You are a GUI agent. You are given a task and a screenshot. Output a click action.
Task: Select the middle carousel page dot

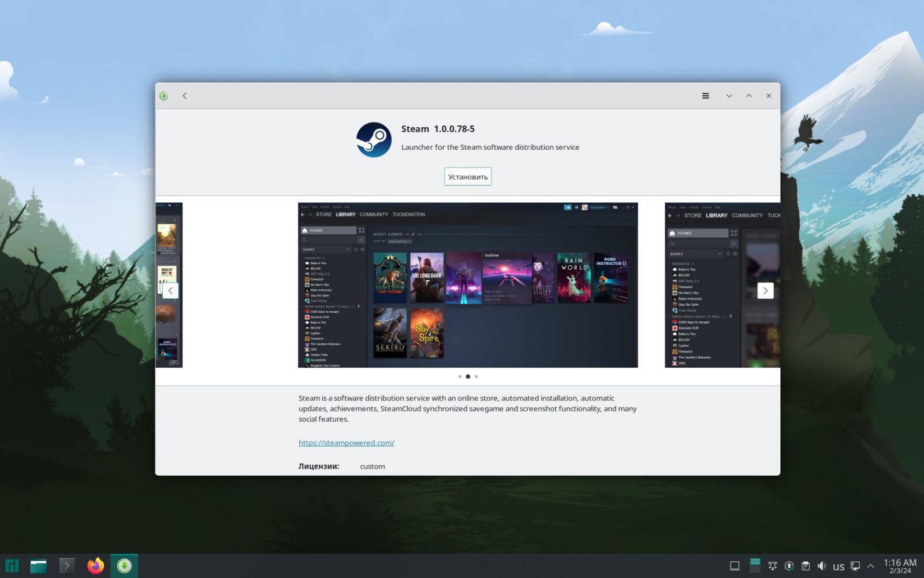point(468,376)
